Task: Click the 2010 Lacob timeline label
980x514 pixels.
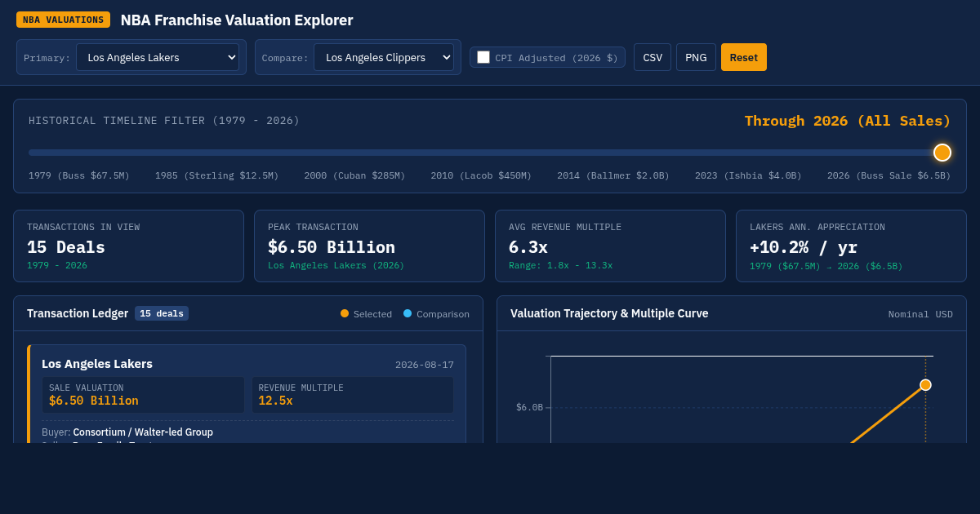Action: 481,175
